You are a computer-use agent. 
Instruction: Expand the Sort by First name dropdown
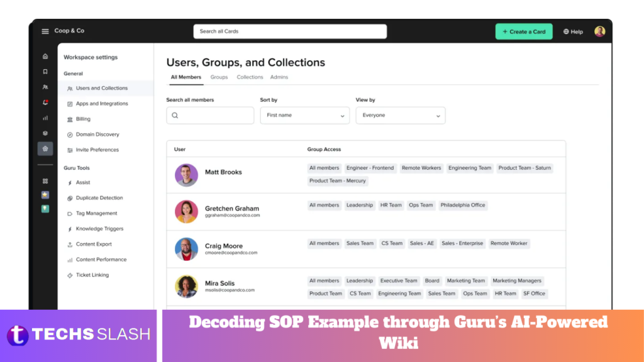pyautogui.click(x=304, y=115)
